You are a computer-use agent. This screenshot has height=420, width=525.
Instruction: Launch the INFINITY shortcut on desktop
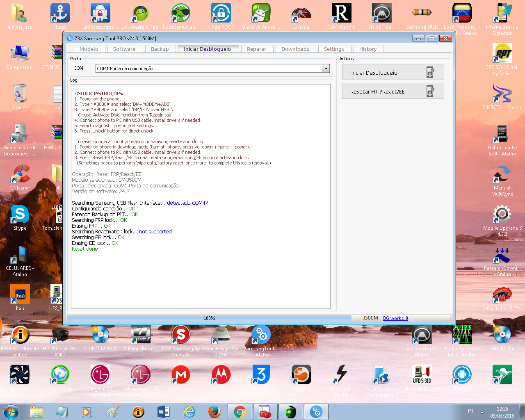502,97
